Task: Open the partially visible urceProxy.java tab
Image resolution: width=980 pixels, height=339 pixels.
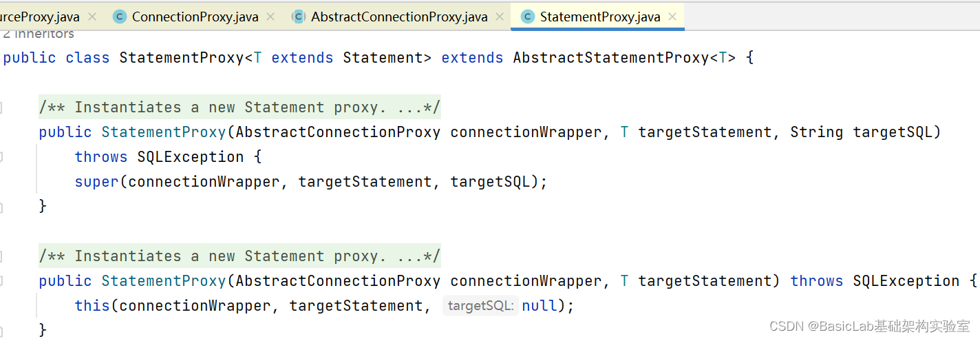Action: tap(40, 17)
